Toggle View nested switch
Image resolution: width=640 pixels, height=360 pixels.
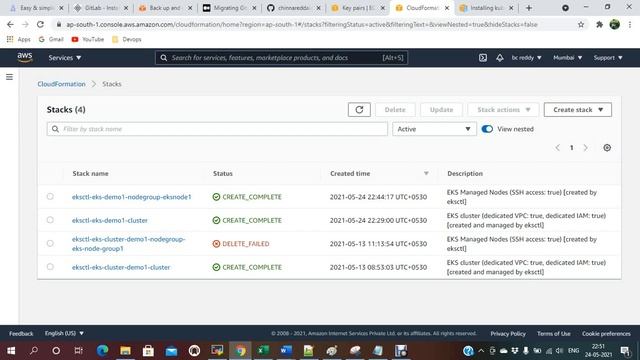487,129
